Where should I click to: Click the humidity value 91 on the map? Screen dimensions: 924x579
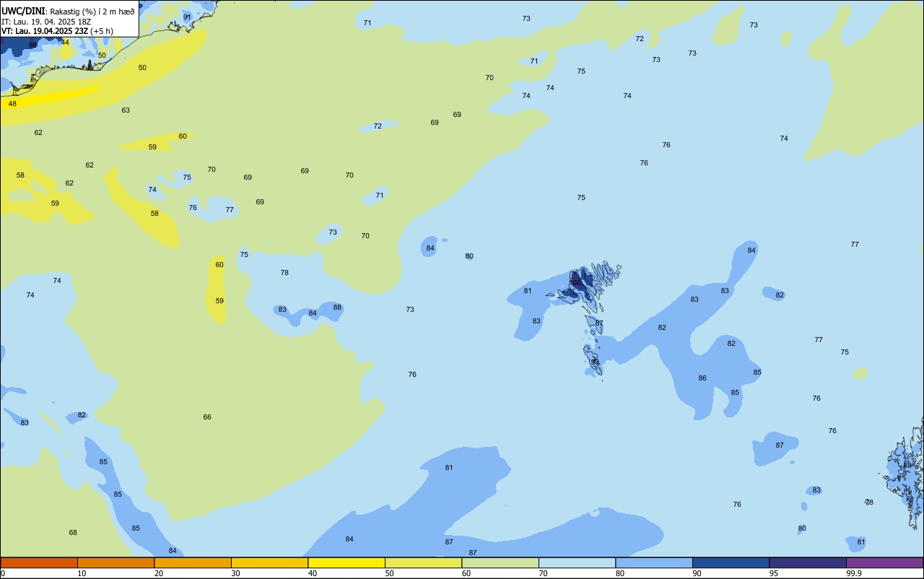pyautogui.click(x=187, y=17)
